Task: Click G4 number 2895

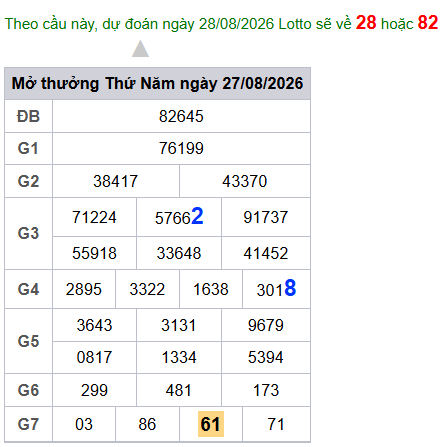Action: (84, 289)
